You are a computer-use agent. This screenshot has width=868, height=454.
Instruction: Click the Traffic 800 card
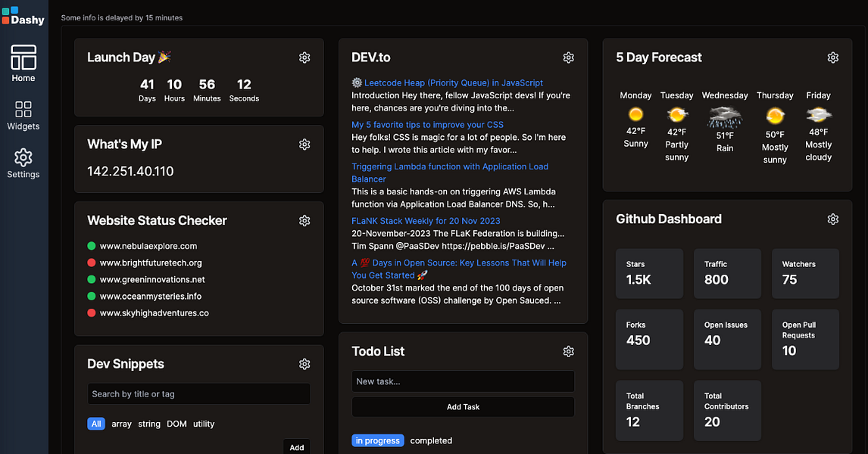[727, 273]
